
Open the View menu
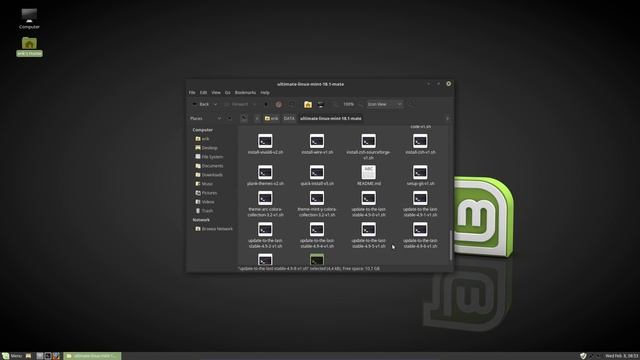pos(216,93)
